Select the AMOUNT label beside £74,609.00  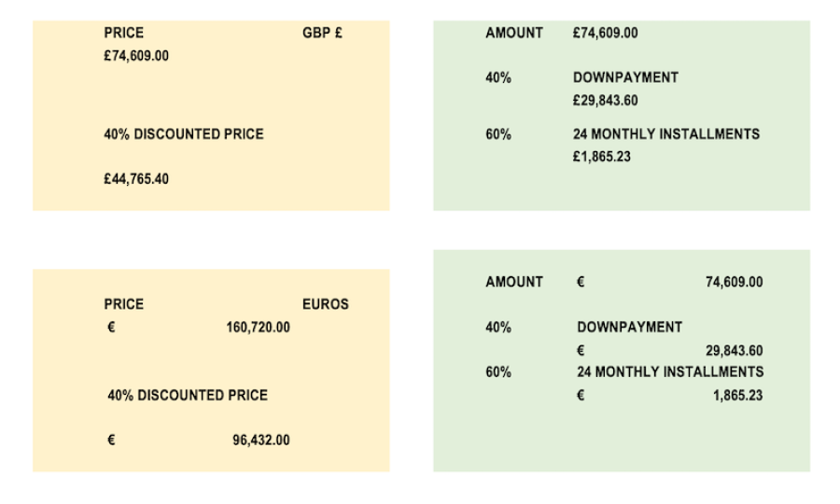513,33
